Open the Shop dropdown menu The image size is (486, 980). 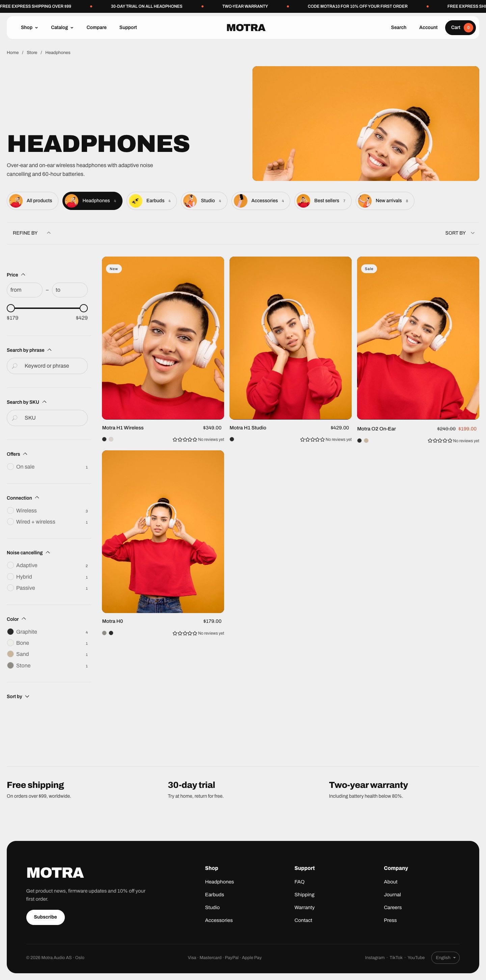pos(29,27)
